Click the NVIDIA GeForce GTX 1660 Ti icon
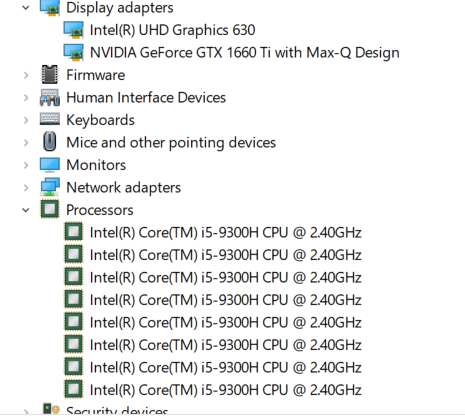 pos(73,53)
